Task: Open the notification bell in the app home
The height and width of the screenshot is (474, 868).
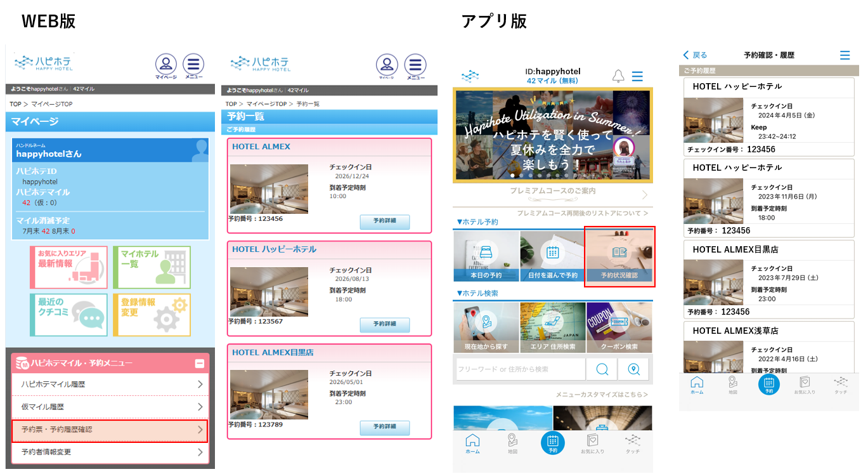Action: (618, 76)
